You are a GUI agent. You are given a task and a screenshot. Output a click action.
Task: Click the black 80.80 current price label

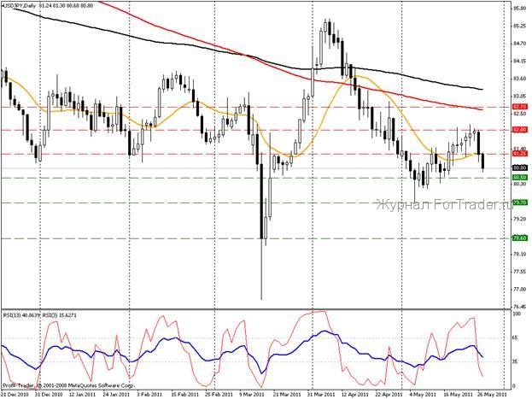point(519,167)
